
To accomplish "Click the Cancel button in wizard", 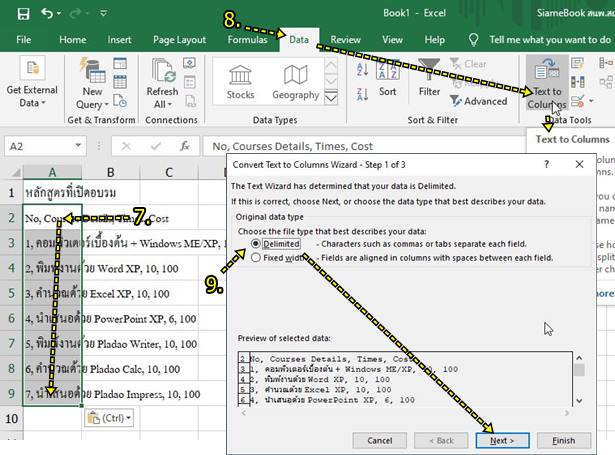I will [x=379, y=440].
